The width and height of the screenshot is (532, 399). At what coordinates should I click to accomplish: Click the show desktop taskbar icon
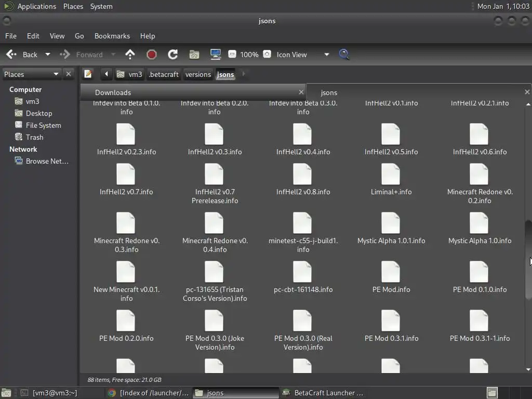click(6, 393)
